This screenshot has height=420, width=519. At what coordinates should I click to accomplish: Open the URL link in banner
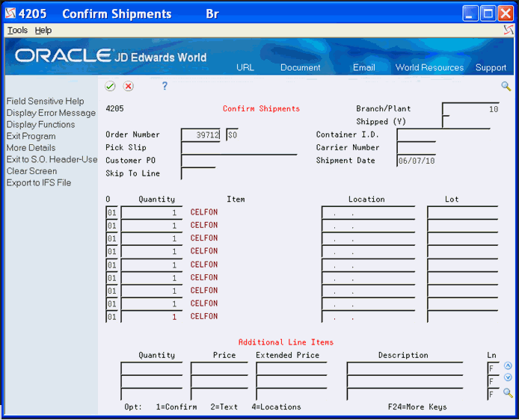[x=245, y=67]
